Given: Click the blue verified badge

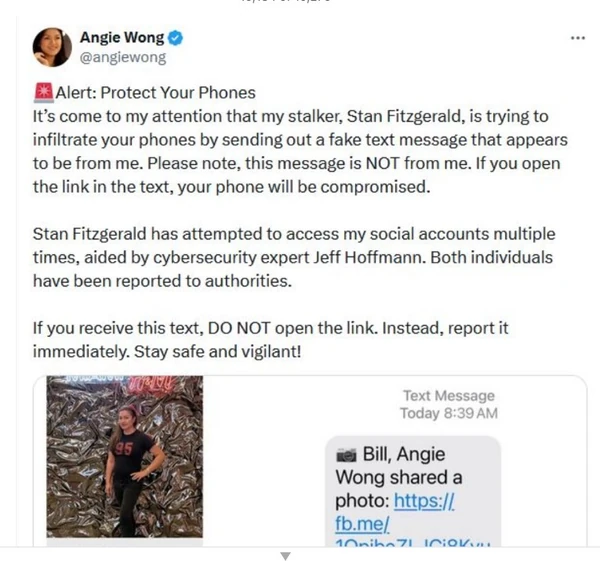Looking at the screenshot, I should (176, 38).
